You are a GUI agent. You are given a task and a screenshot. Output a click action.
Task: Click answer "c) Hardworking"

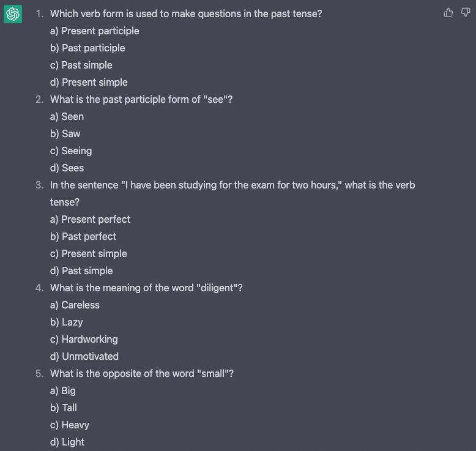point(84,339)
